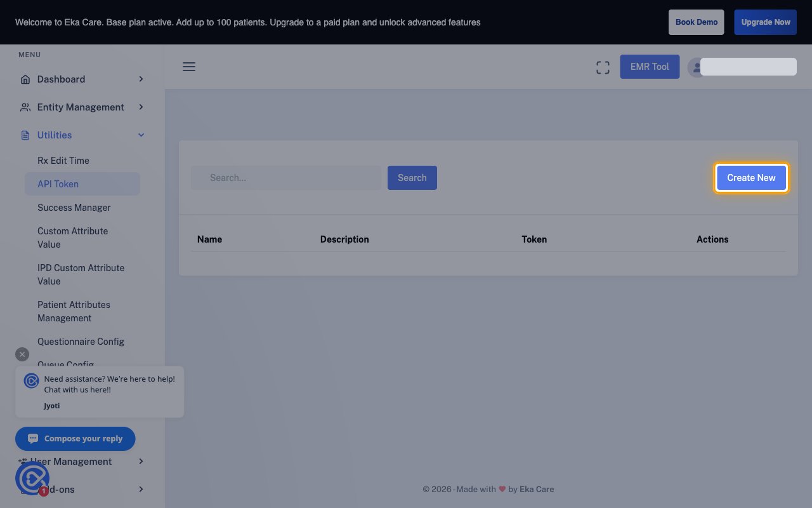Open the User Management menu
Viewport: 812px width, 508px height.
pyautogui.click(x=82, y=462)
